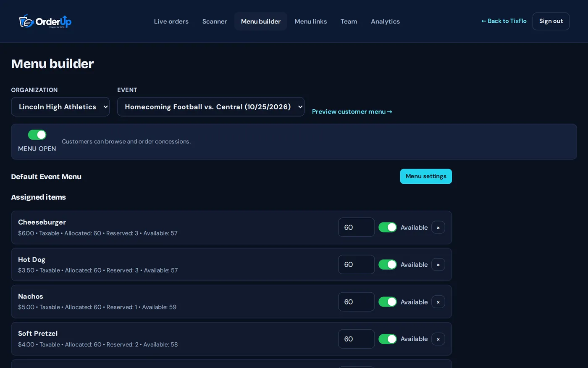Open the Organization dropdown
Viewport: 588px width, 368px height.
tap(60, 107)
